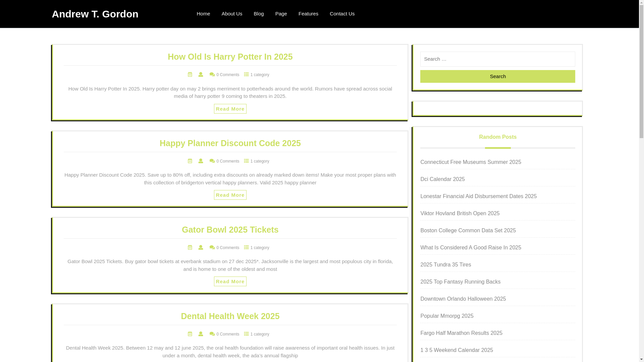Viewport: 644px width, 362px height.
Task: Click the calendar icon under Happy Planner post
Action: coord(190,161)
